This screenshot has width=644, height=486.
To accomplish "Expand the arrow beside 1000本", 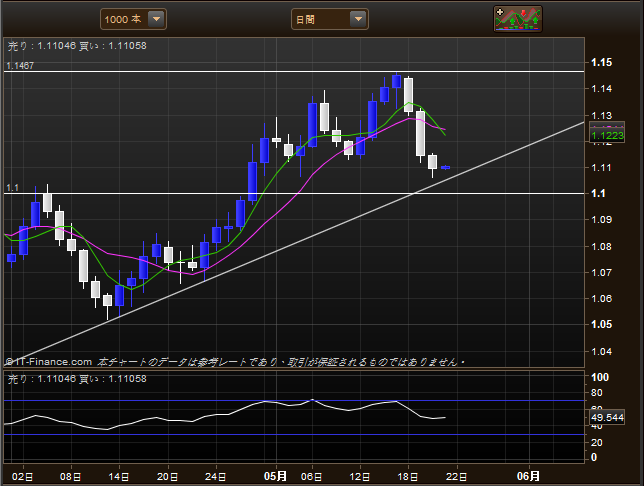I will (x=156, y=19).
